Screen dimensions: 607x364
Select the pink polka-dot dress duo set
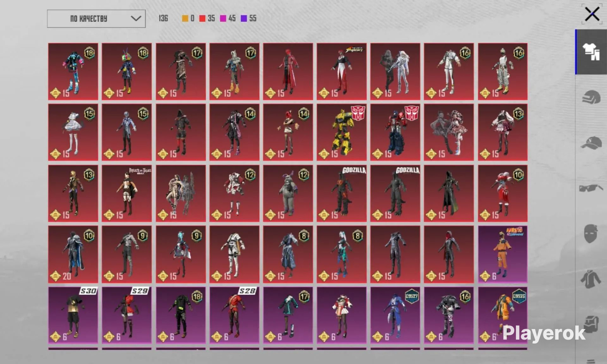point(449,132)
